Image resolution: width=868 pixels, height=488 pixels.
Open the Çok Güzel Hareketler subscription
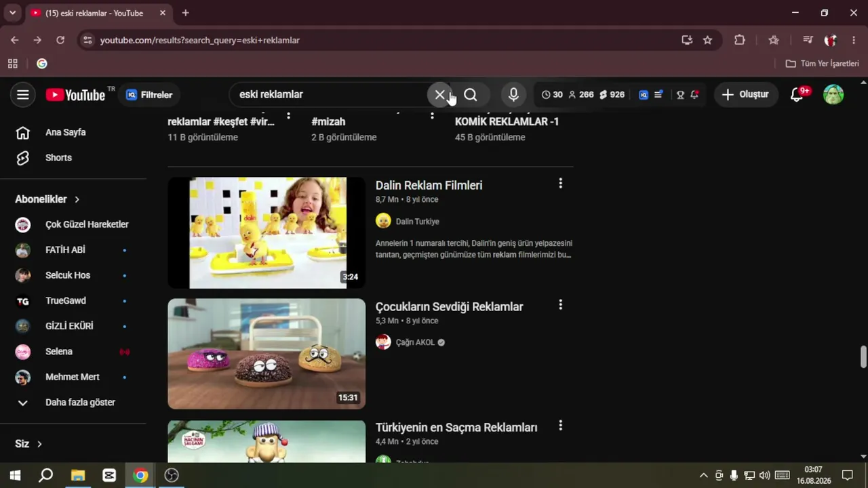point(73,224)
